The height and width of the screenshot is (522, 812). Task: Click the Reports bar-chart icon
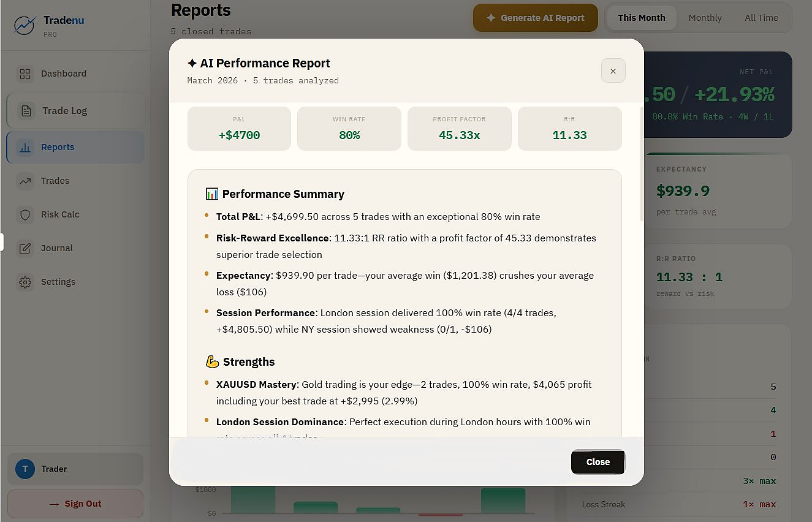[25, 147]
